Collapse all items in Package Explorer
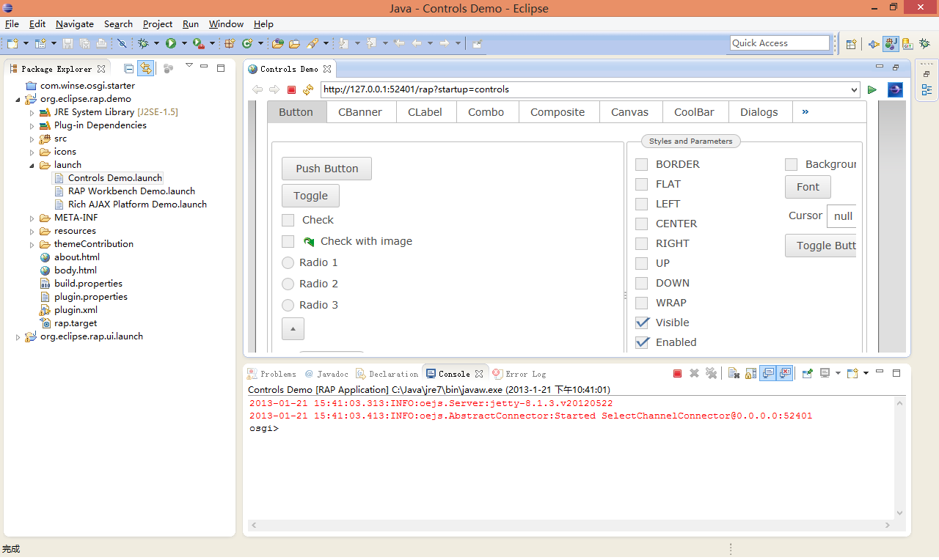This screenshot has width=939, height=560. 129,69
